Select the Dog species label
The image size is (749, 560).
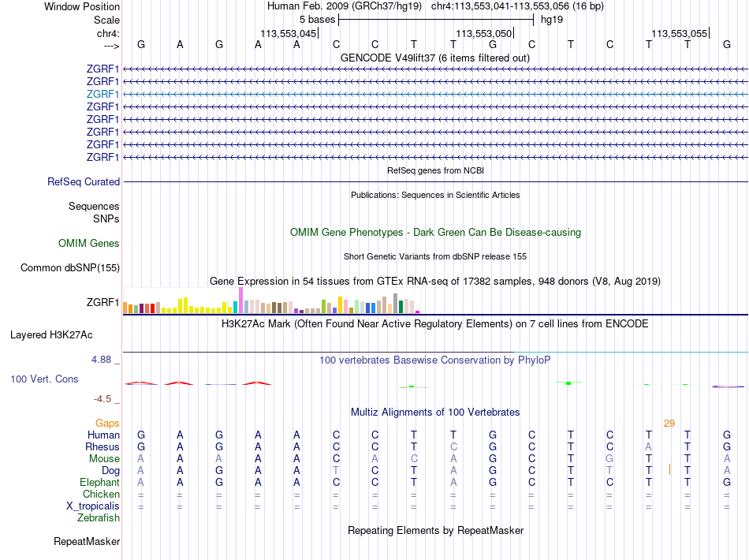coord(111,471)
